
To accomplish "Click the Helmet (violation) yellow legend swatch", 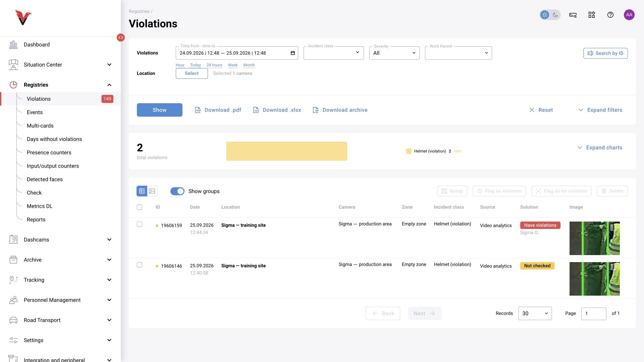I will (x=409, y=151).
